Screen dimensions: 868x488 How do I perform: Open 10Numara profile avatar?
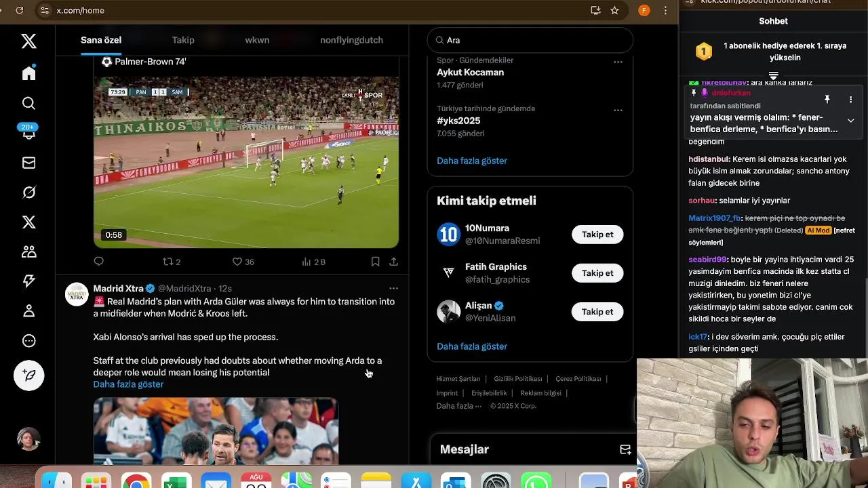448,235
